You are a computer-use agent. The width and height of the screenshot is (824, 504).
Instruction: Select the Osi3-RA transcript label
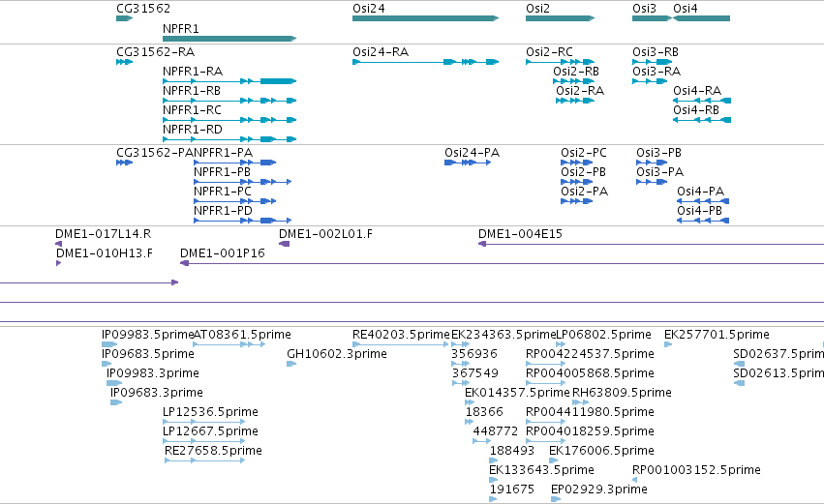click(656, 72)
